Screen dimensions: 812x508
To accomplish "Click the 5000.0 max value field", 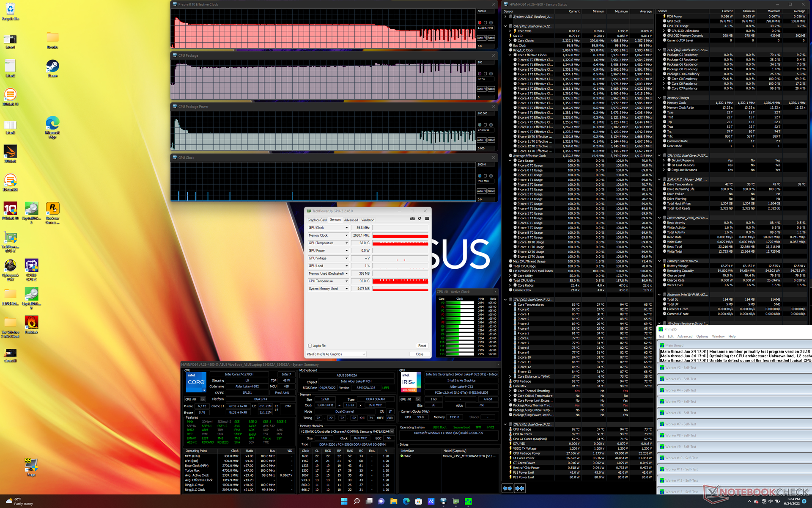I will 486,11.
